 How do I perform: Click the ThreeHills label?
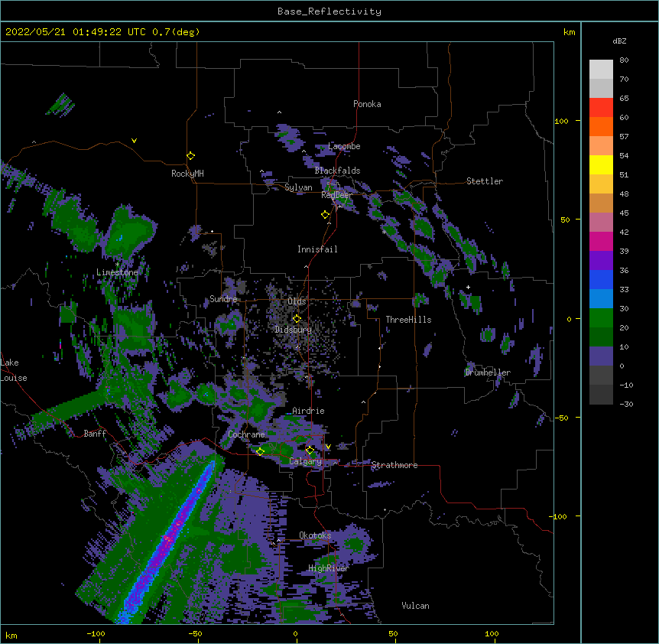(408, 320)
